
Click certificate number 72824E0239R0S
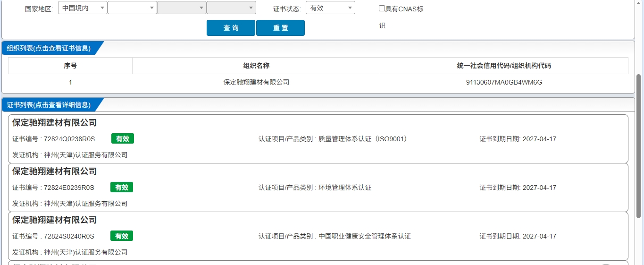point(69,188)
